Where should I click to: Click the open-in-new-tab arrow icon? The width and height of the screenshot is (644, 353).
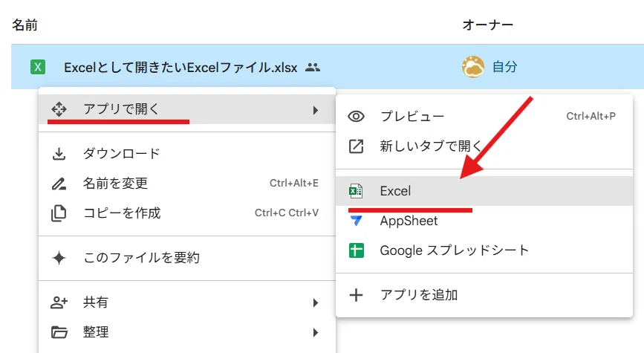point(356,146)
